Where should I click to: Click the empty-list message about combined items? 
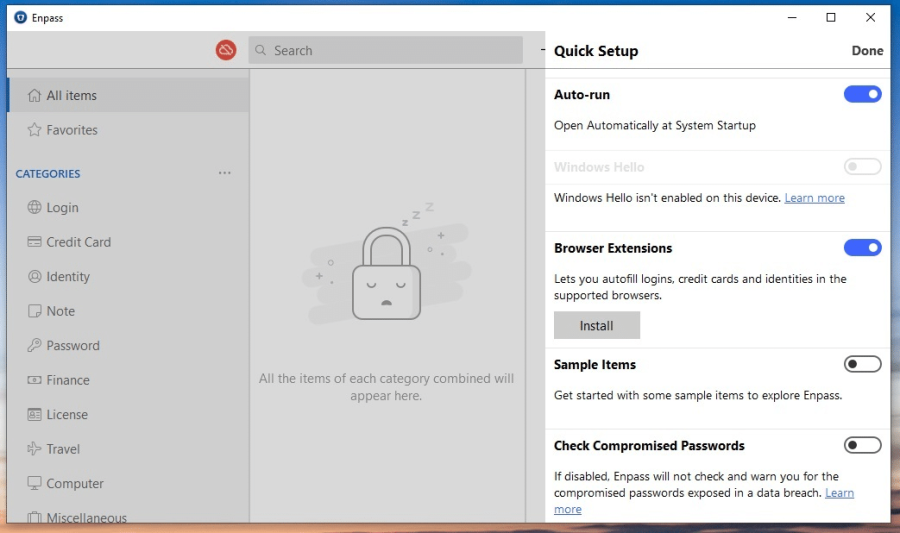[386, 387]
